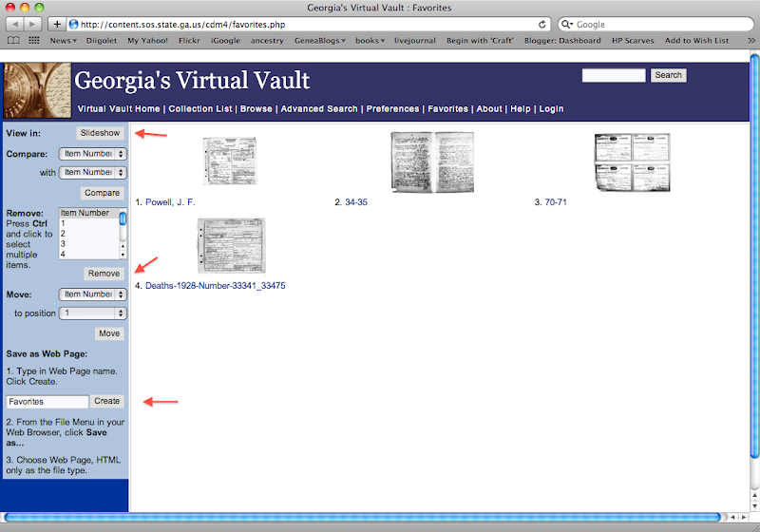Open the Help page
Screen dimensions: 760x532
click(x=520, y=109)
